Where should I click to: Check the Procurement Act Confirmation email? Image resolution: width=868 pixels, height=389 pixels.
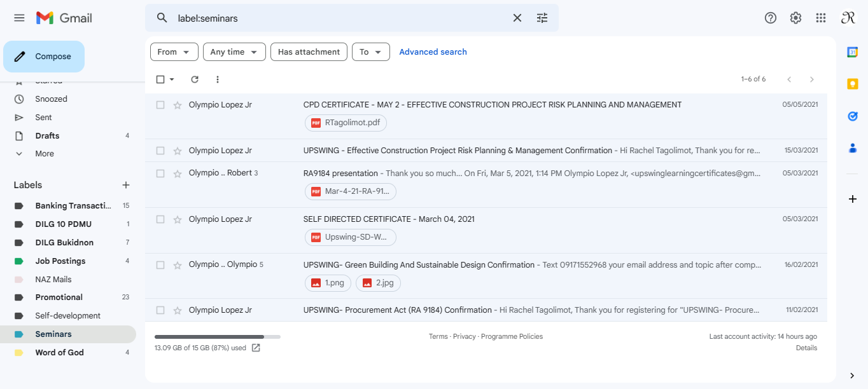tap(160, 310)
